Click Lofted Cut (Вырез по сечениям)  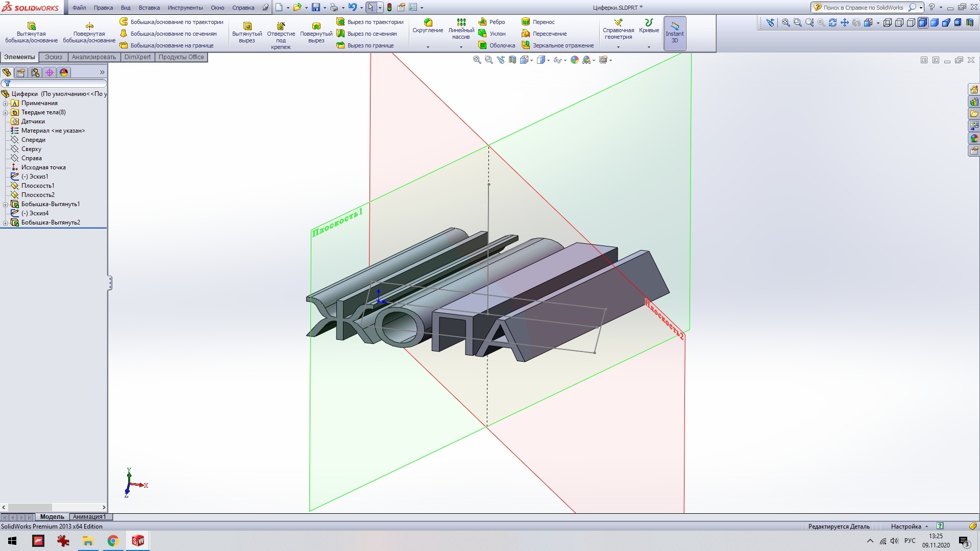click(366, 34)
